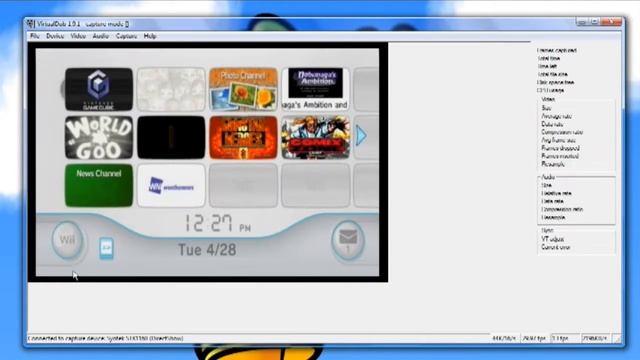Click the Video section Data rate label
Viewport: 640px width, 360px height.
tap(552, 124)
